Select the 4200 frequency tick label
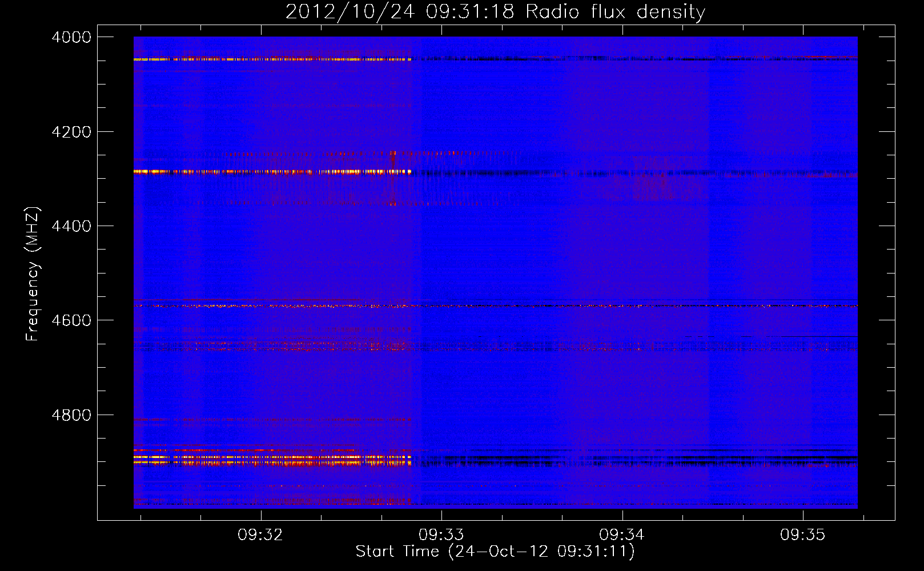924x571 pixels. coord(71,132)
